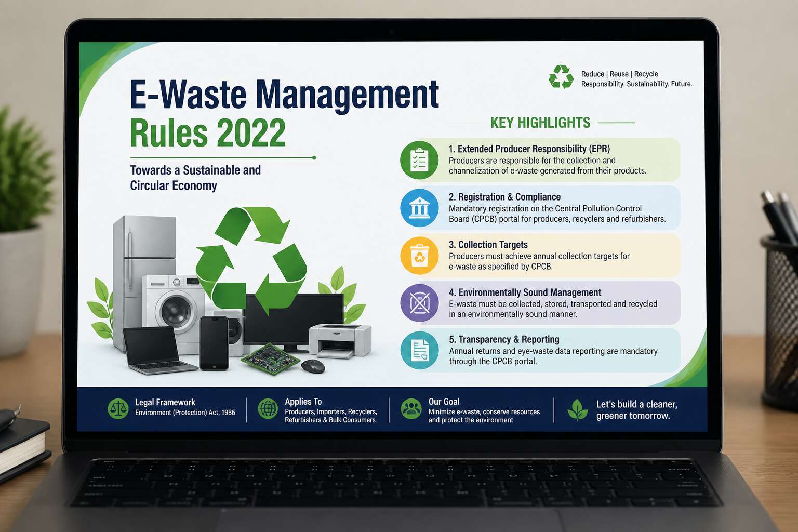
Task: Click the 'KEY HIGHLIGHTS' heading
Action: (540, 123)
